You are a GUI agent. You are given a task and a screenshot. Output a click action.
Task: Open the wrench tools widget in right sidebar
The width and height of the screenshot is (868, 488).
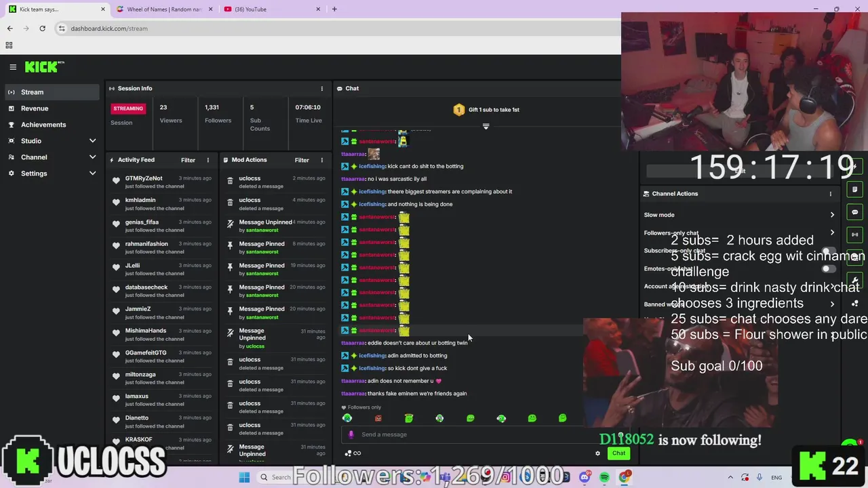pyautogui.click(x=855, y=280)
